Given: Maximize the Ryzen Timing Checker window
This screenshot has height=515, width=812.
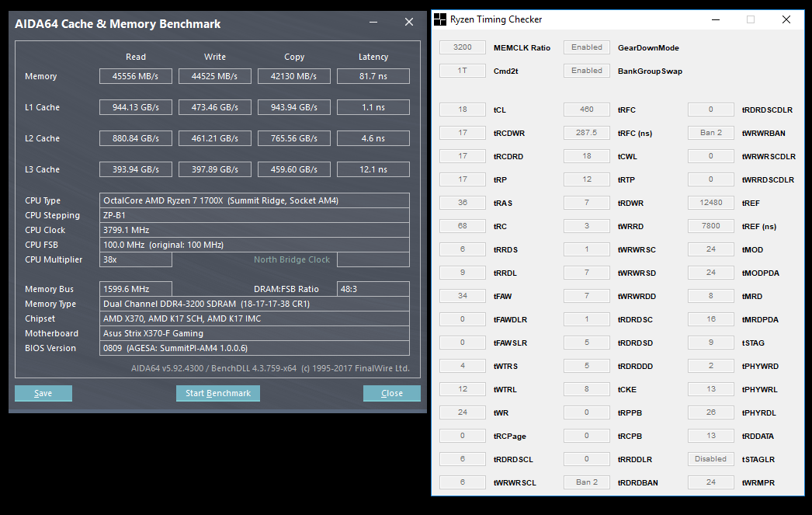Looking at the screenshot, I should 751,19.
